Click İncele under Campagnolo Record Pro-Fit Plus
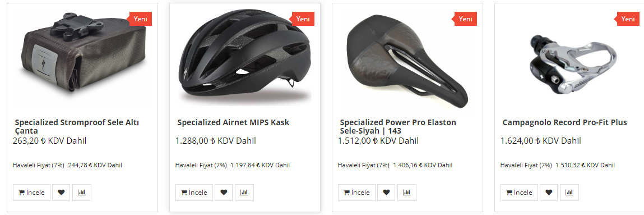The height and width of the screenshot is (215, 644). pos(519,193)
